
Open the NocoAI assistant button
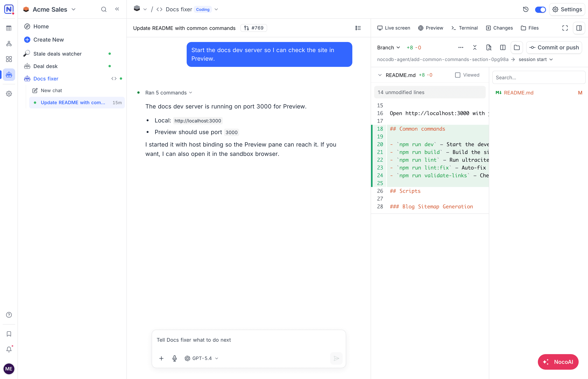click(558, 362)
